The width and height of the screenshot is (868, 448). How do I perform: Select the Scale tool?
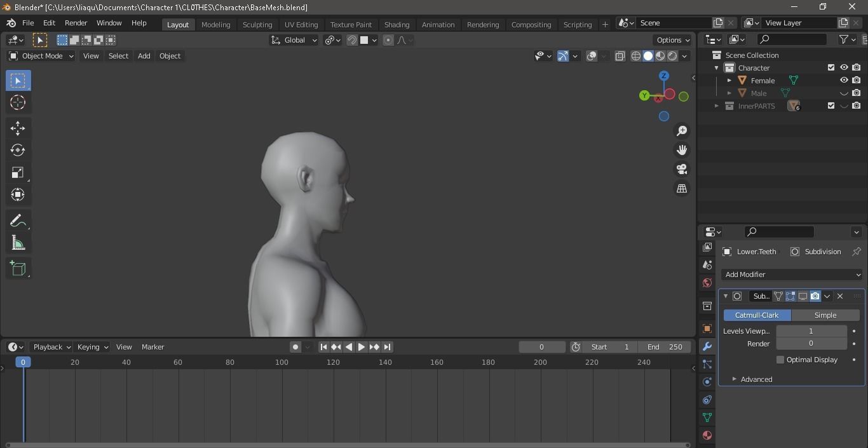coord(18,173)
